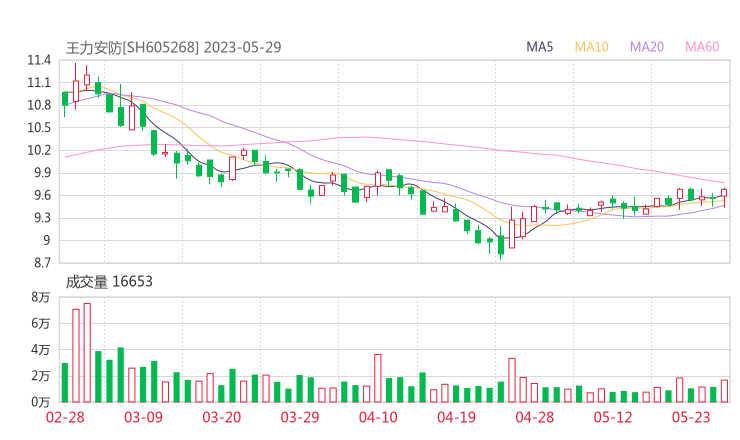Select the 02-28 date axis label
The image size is (740, 440).
(x=65, y=417)
